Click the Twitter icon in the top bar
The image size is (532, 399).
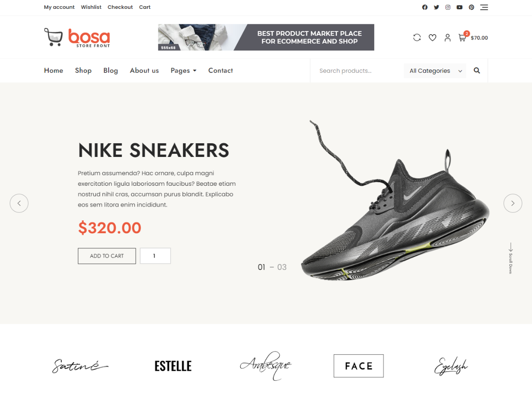[x=436, y=7]
